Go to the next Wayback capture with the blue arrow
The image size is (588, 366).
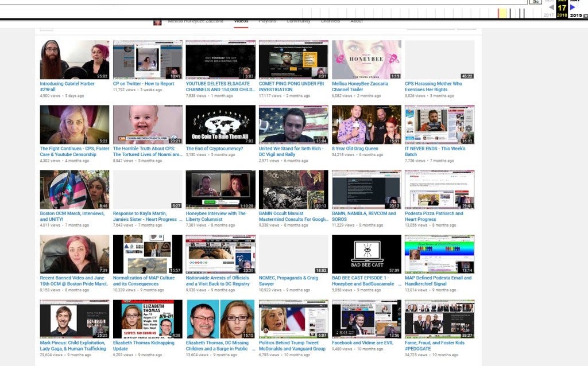tap(572, 7)
